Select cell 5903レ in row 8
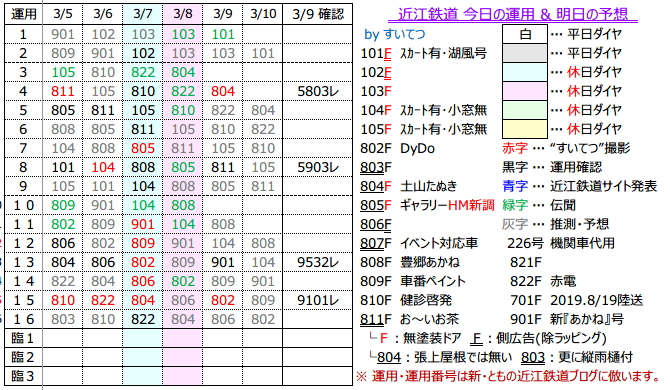670x390 pixels. click(x=318, y=167)
